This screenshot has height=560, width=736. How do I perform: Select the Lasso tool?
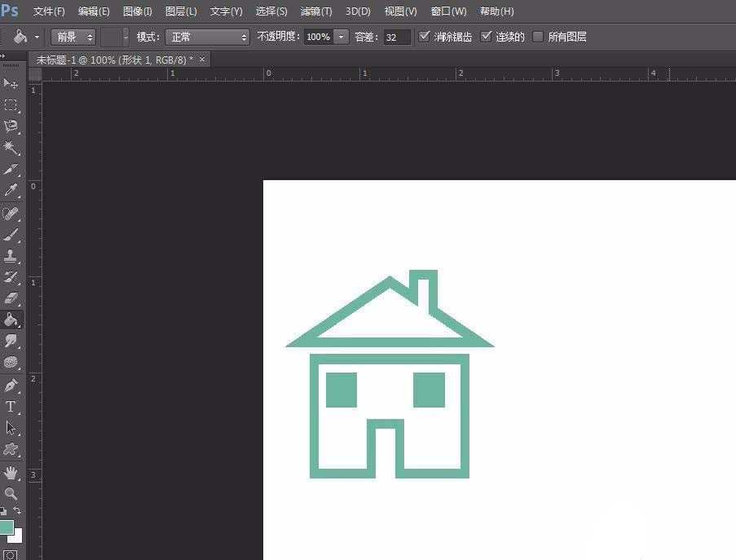click(x=11, y=126)
